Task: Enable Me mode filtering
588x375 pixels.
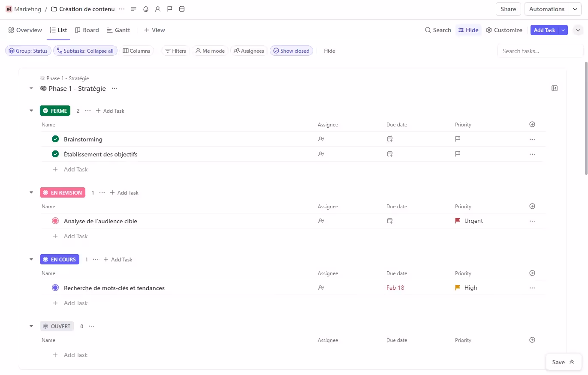Action: point(210,51)
